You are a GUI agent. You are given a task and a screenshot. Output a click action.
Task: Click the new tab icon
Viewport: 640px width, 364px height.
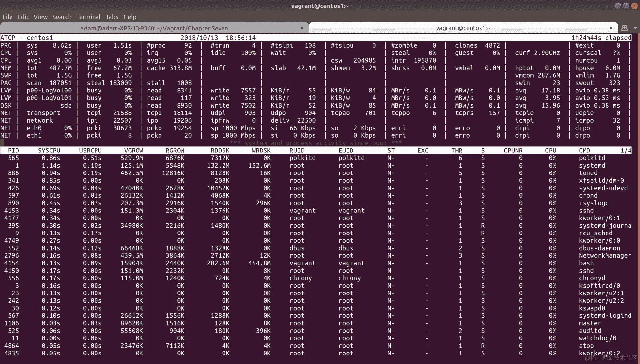(x=624, y=28)
